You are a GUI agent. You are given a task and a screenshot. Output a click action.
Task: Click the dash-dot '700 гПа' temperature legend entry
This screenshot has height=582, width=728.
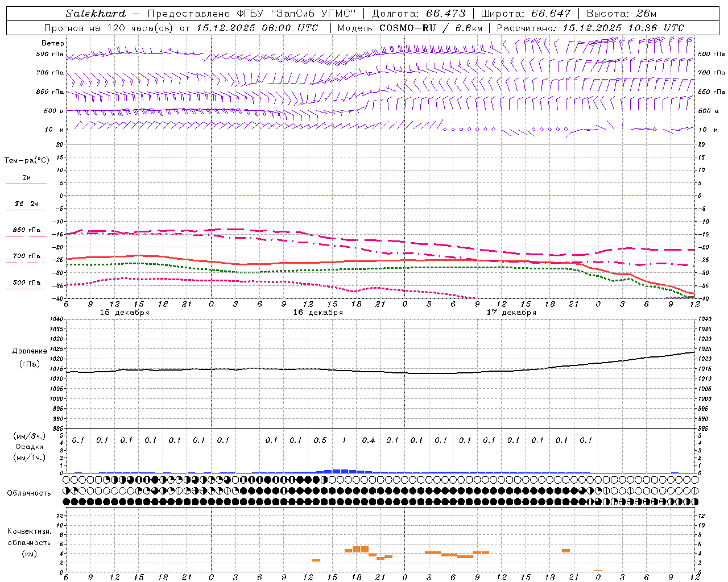point(27,259)
